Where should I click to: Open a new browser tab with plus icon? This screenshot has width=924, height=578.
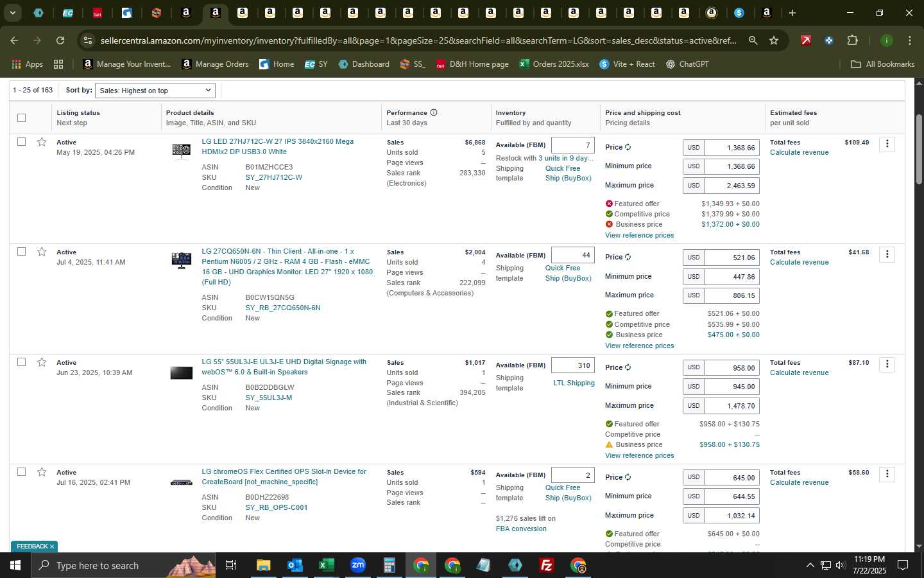(x=792, y=13)
